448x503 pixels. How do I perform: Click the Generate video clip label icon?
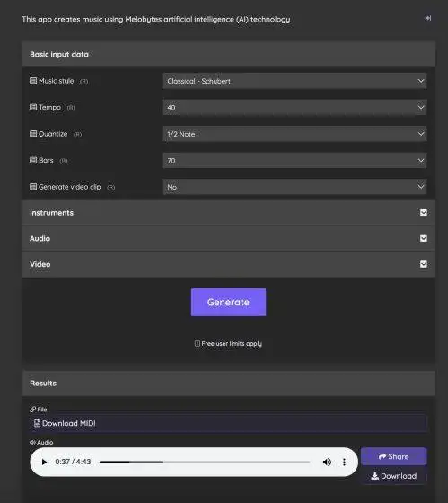(x=33, y=187)
